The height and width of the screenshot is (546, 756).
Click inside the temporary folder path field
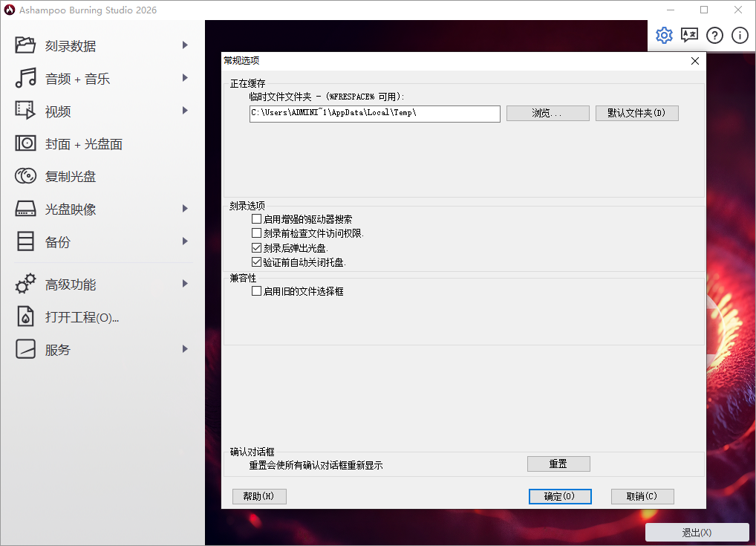pyautogui.click(x=371, y=114)
